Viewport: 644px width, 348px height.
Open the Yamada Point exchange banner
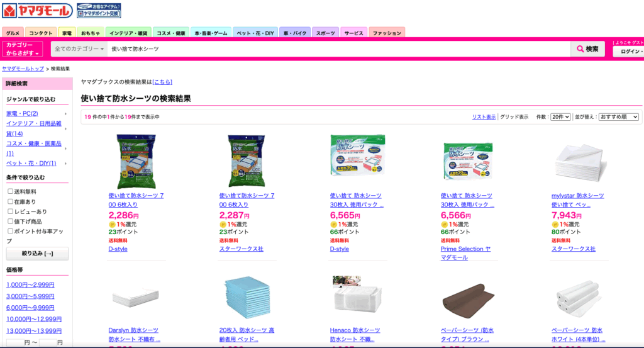coord(99,11)
